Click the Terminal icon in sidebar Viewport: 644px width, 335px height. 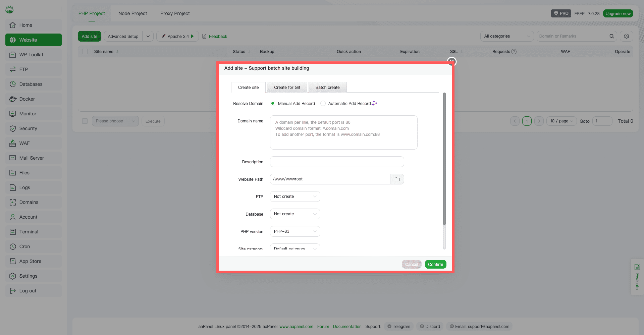(13, 232)
